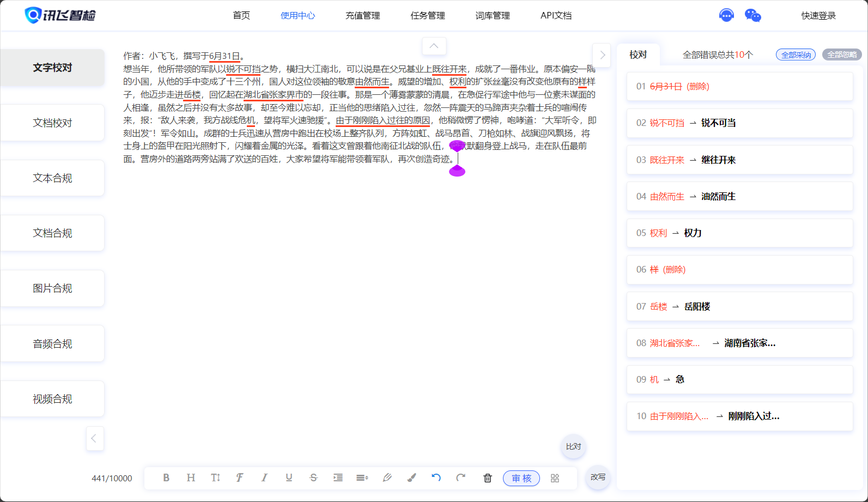Open error 09 机 to 急 correction
This screenshot has width=868, height=502.
pos(740,379)
